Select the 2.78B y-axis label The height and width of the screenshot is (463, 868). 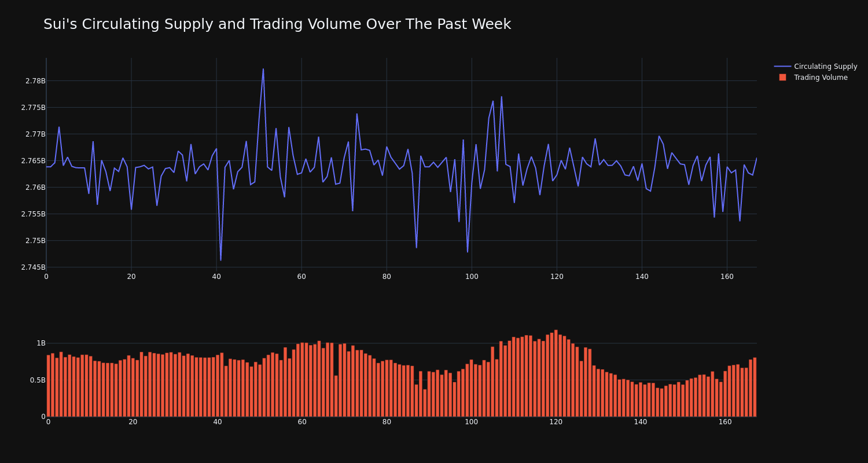pyautogui.click(x=35, y=81)
